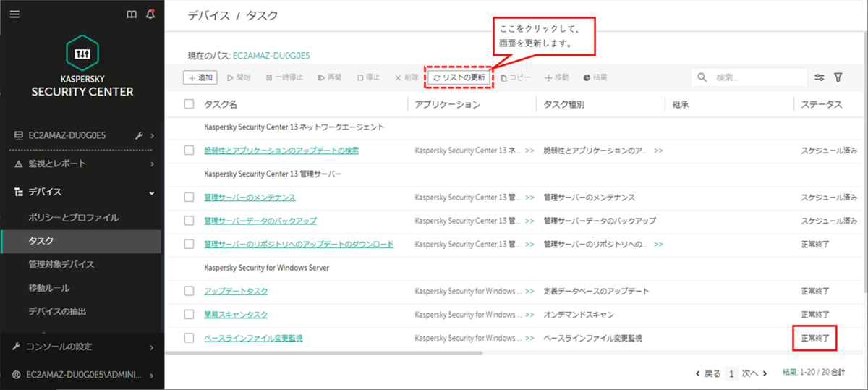The height and width of the screenshot is (390, 868).
Task: Open the filter funnel icon
Action: 838,77
